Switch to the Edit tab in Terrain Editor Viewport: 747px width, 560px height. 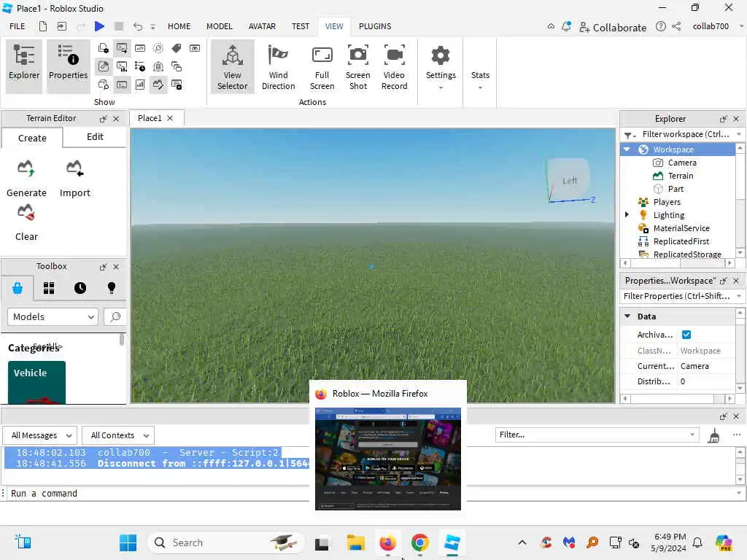pos(95,137)
